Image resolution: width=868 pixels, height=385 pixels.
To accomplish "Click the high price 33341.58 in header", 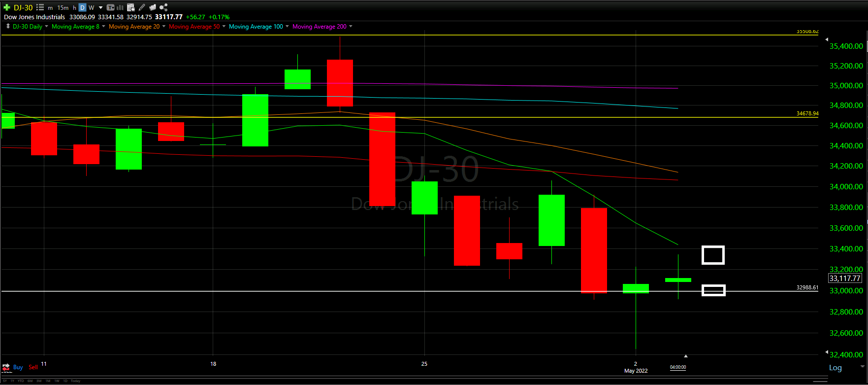I will (x=111, y=17).
